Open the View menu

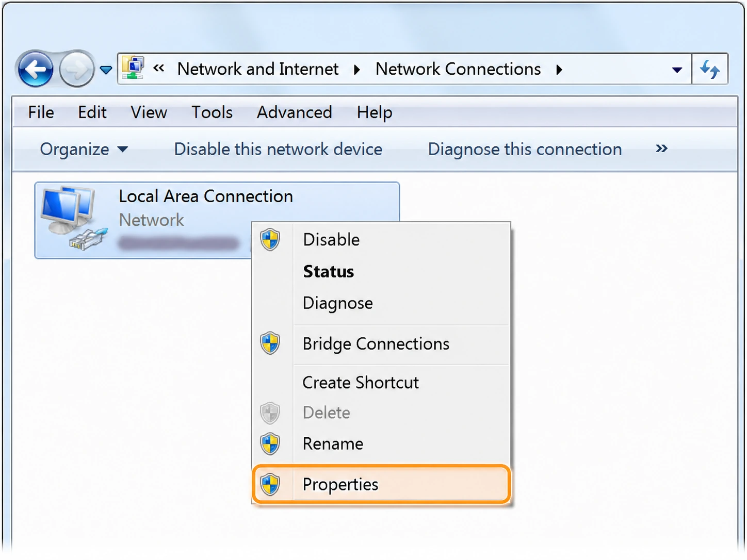pos(149,112)
